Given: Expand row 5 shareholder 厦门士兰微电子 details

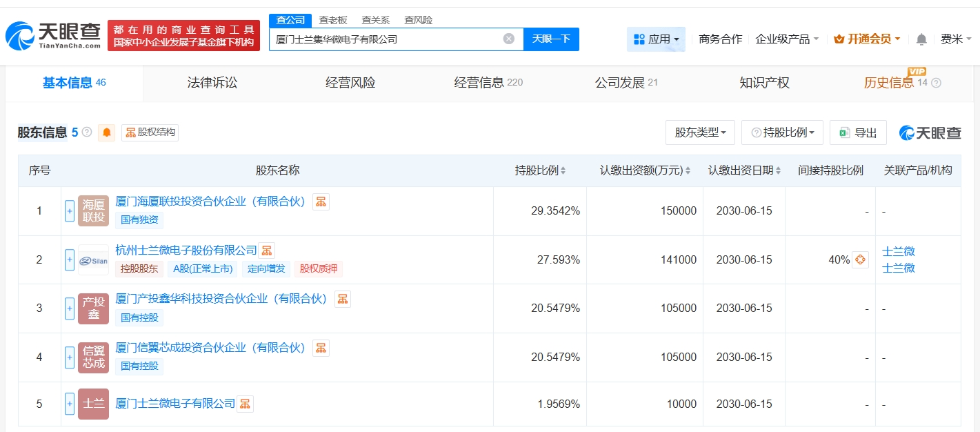Looking at the screenshot, I should pyautogui.click(x=70, y=404).
